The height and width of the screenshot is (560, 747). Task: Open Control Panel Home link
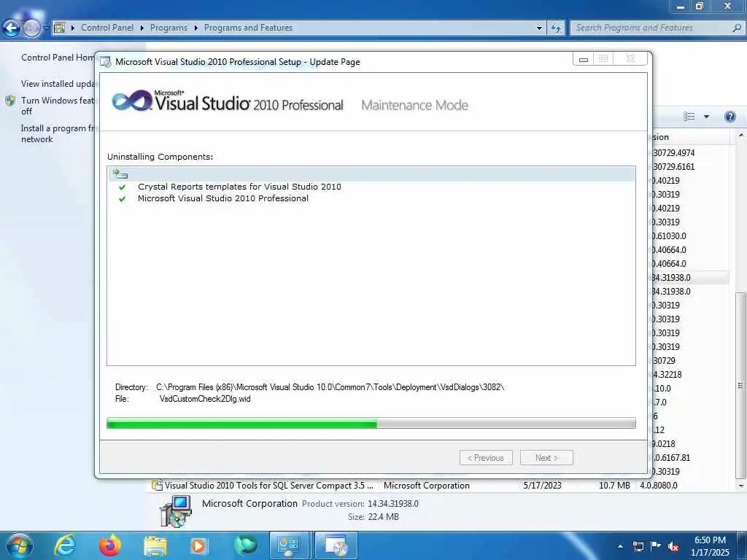pos(58,58)
